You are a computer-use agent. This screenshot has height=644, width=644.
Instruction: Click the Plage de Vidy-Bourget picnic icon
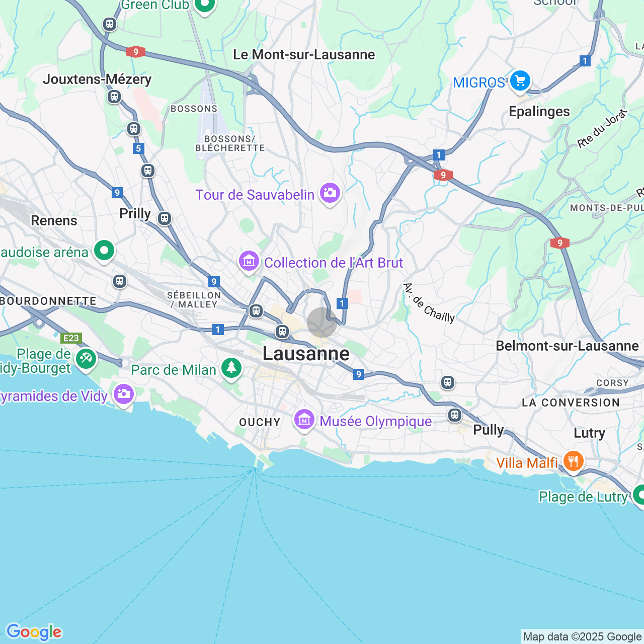86,359
